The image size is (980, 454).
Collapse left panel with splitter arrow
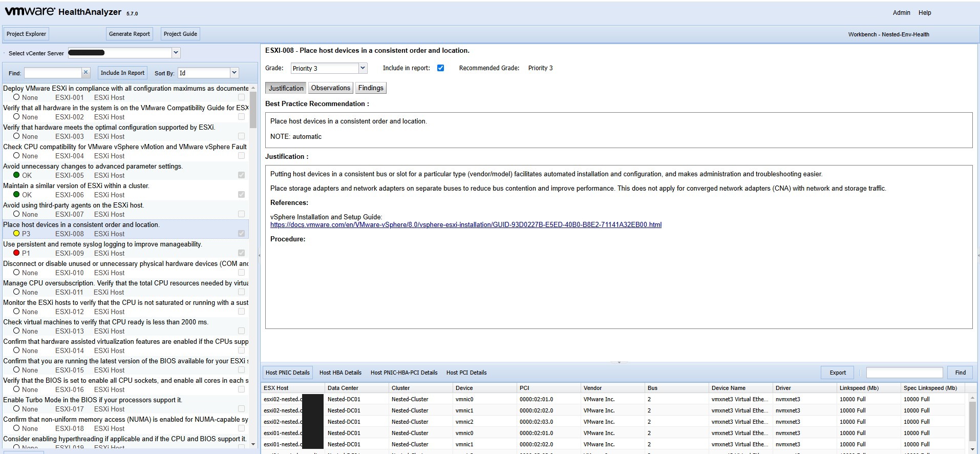(259, 255)
